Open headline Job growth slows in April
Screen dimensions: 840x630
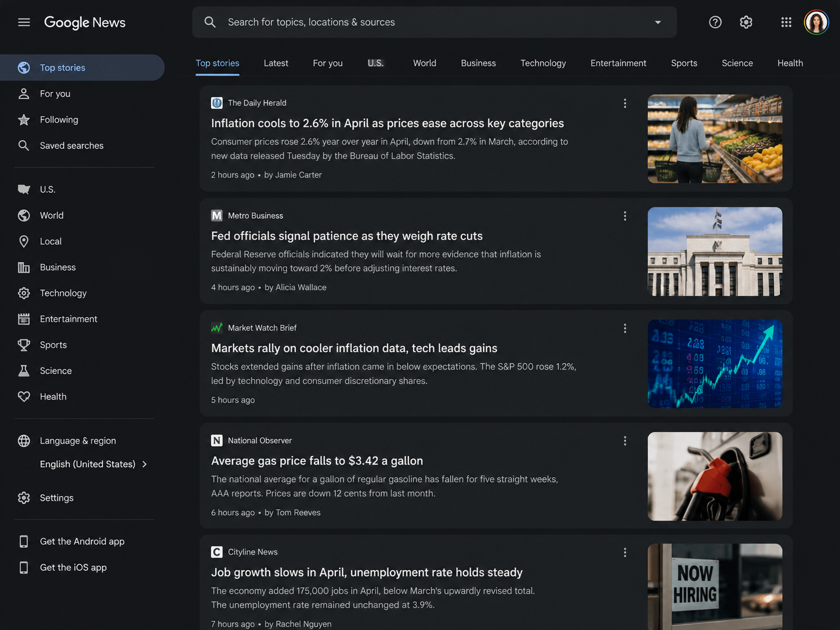367,572
